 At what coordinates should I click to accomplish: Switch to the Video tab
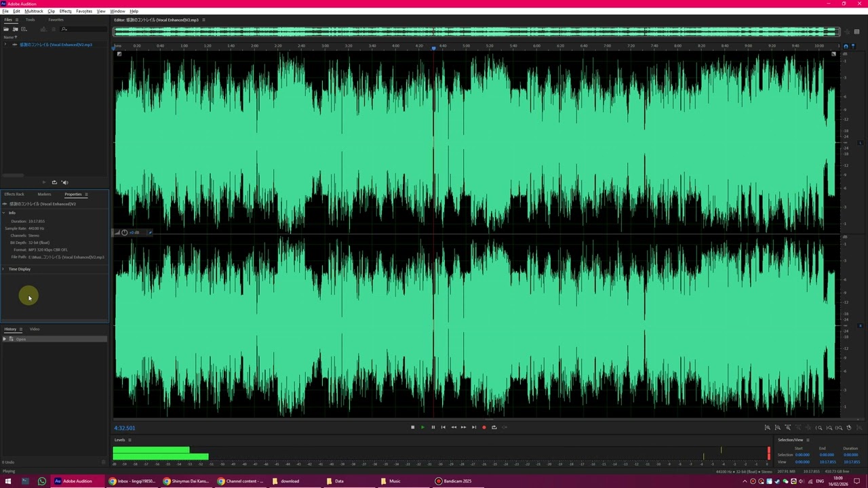pos(35,329)
